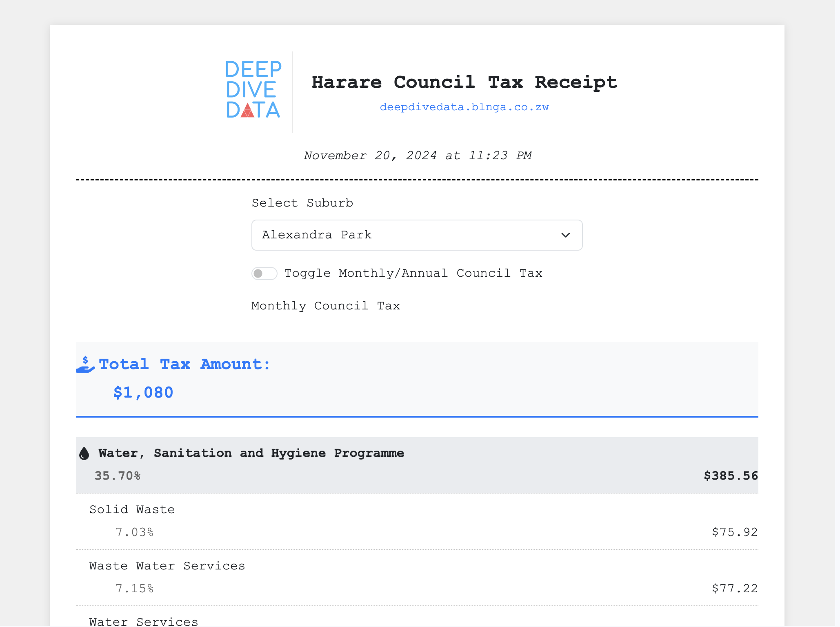Click the $1,080 total amount
Viewport: 840px width, 627px height.
143,392
